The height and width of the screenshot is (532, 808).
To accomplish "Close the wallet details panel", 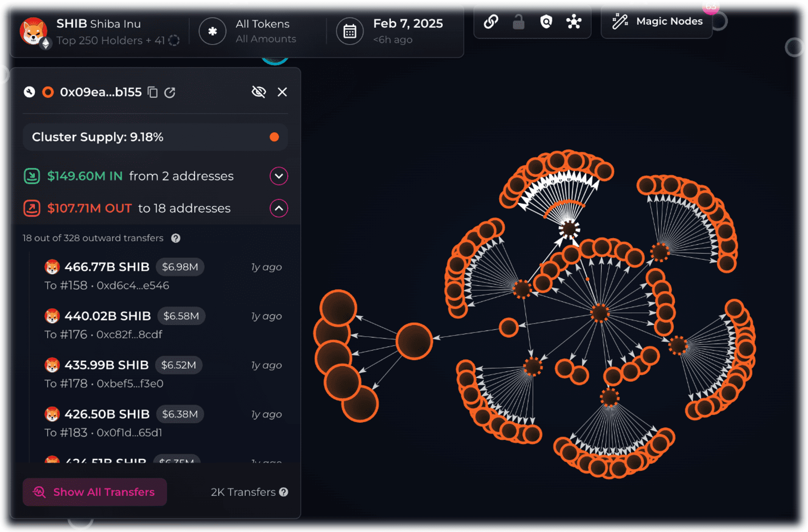I will click(282, 92).
